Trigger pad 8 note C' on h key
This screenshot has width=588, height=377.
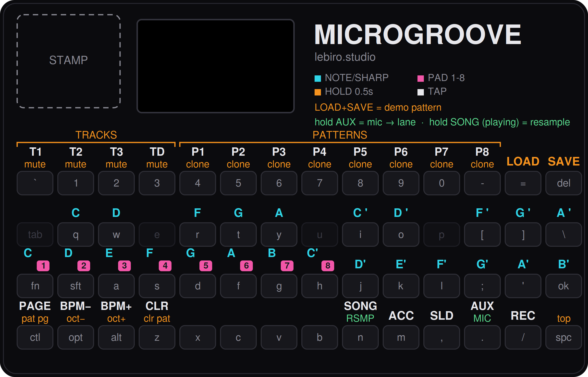point(320,286)
